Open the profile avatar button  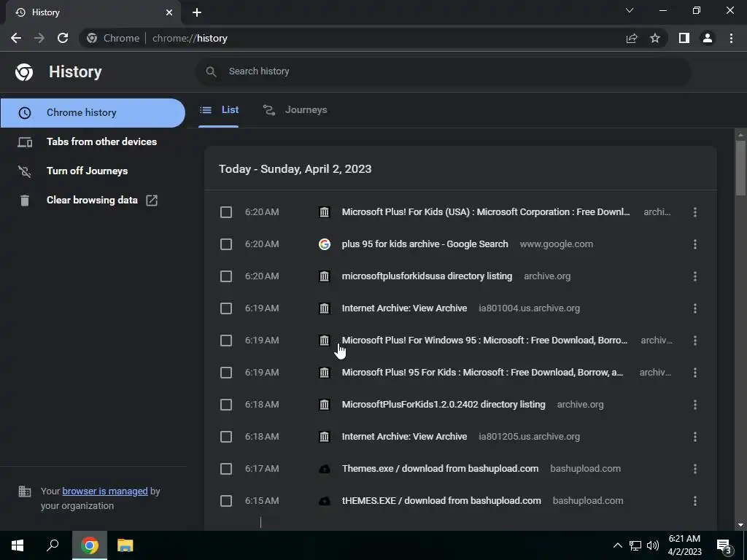pyautogui.click(x=708, y=38)
